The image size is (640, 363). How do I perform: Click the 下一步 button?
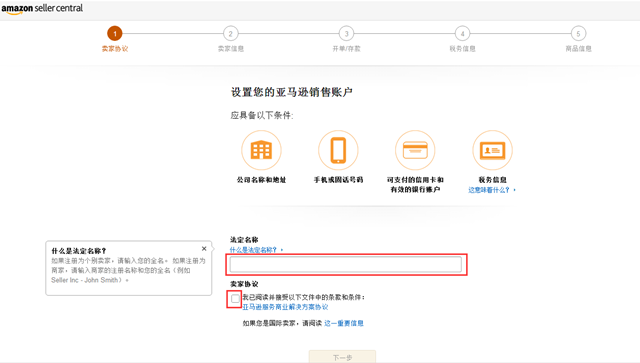(342, 357)
